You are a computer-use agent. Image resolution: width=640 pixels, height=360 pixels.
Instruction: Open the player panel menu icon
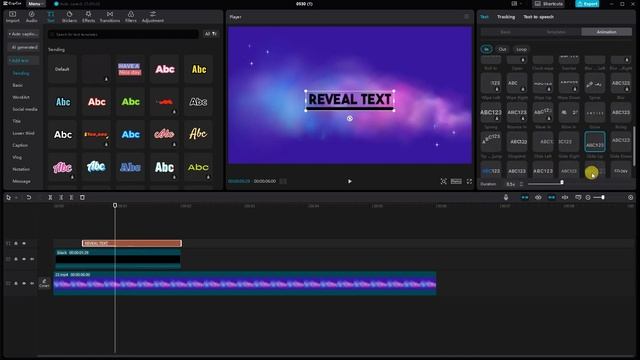[467, 17]
